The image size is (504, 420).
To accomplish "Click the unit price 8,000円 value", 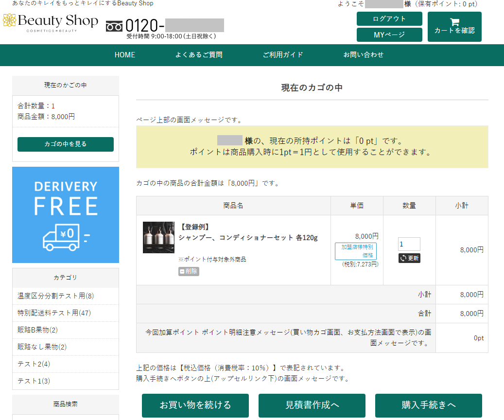I will tap(367, 236).
